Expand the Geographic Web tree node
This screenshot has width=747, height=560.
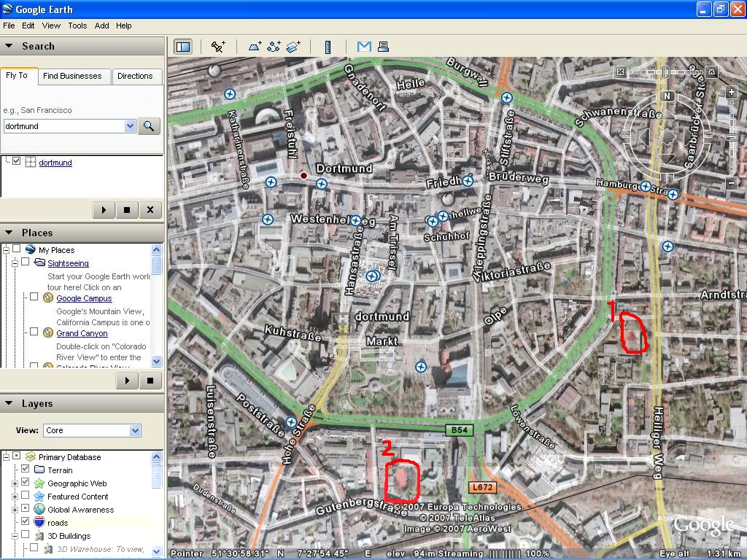(x=15, y=484)
